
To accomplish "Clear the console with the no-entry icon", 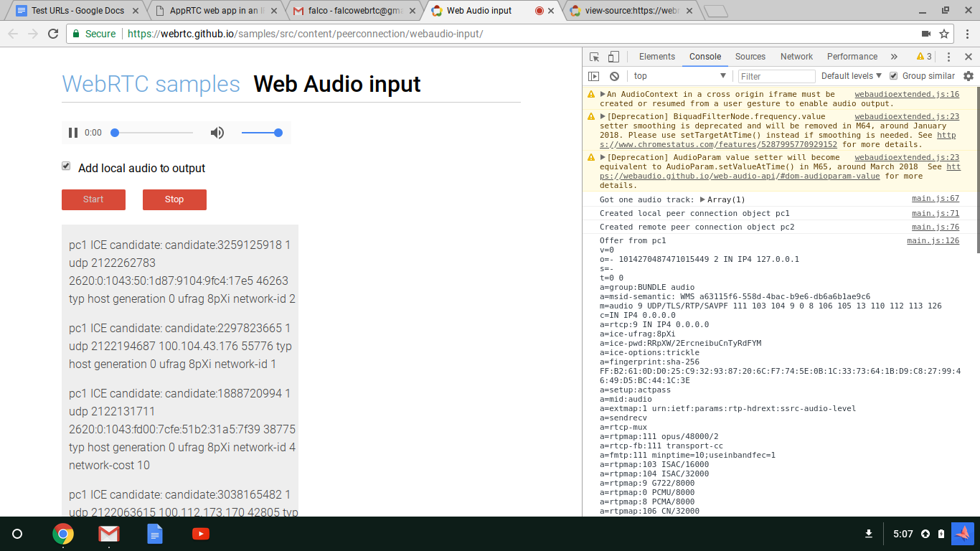I will click(x=614, y=75).
